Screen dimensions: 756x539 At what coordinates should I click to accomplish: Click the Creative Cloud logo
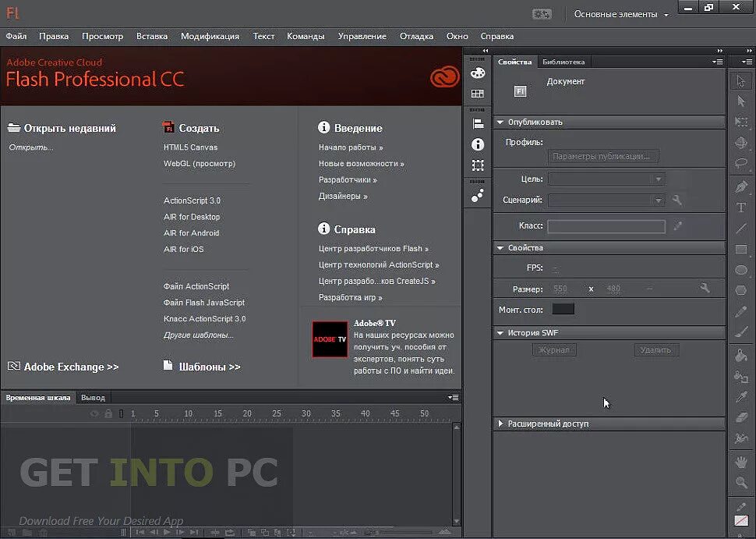pyautogui.click(x=444, y=77)
